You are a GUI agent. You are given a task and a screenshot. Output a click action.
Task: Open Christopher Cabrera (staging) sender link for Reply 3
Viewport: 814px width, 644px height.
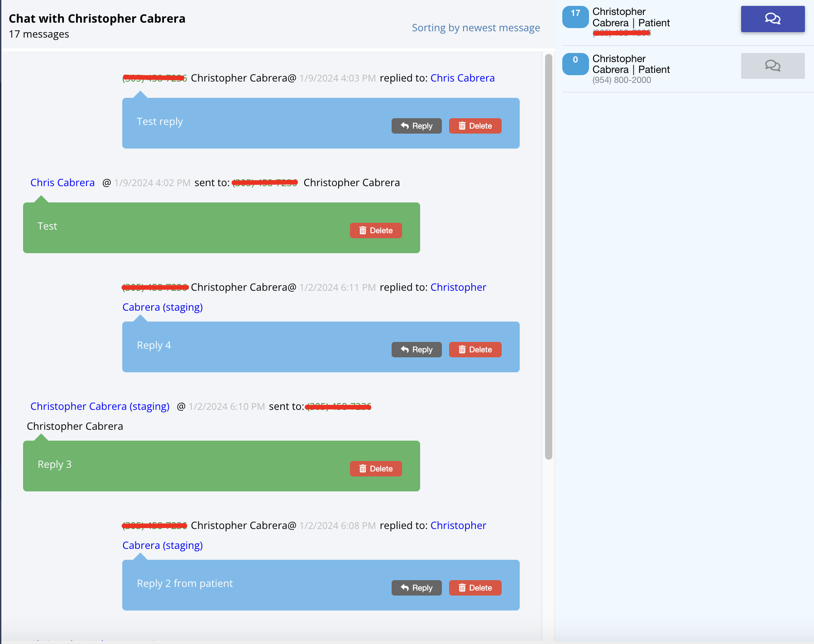100,407
